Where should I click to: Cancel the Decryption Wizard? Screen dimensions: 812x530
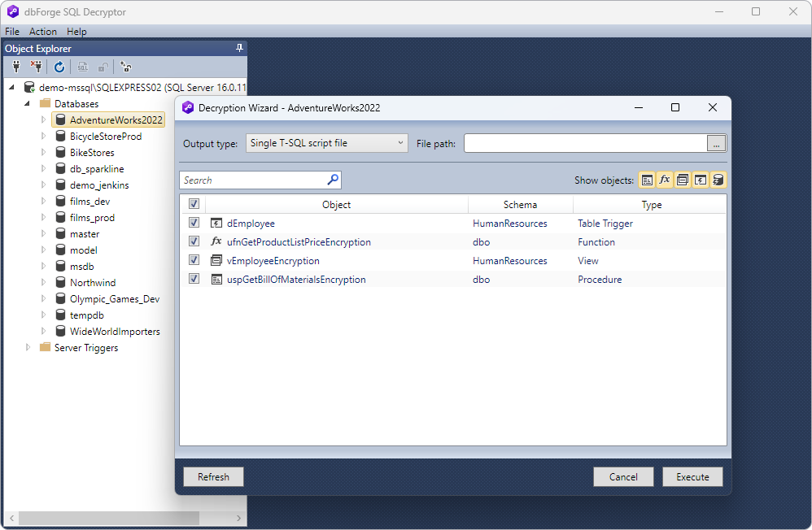(623, 476)
